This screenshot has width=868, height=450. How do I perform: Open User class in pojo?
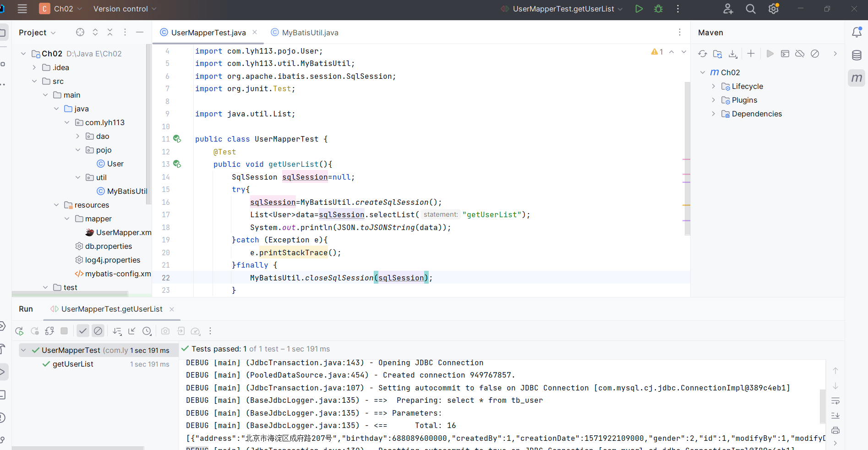coord(110,164)
